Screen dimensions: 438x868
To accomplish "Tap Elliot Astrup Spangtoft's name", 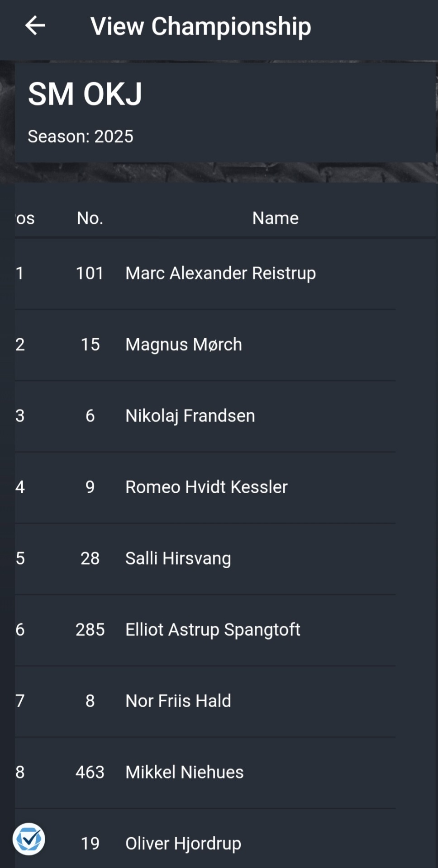I will pos(213,629).
